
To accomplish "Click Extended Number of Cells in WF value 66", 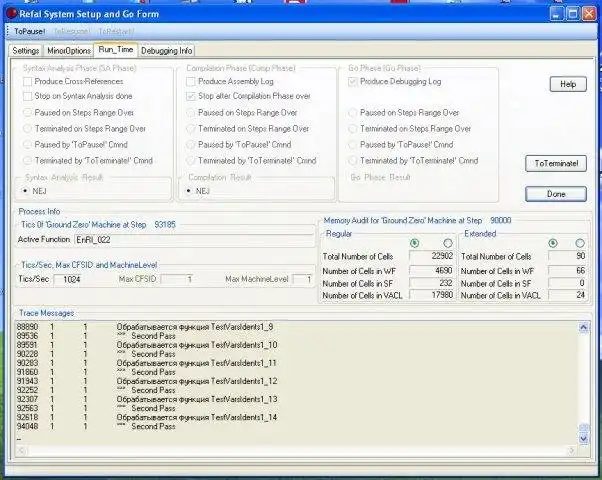I will pos(567,271).
